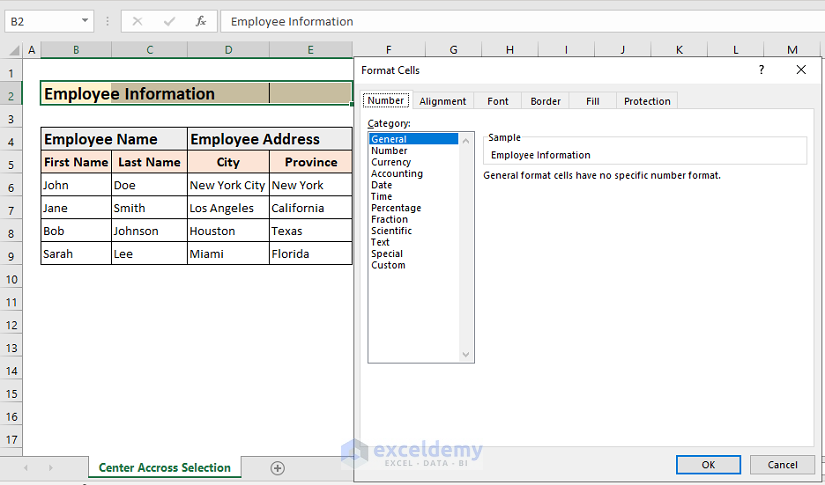Add a new sheet with plus icon
The height and width of the screenshot is (485, 825).
(278, 468)
